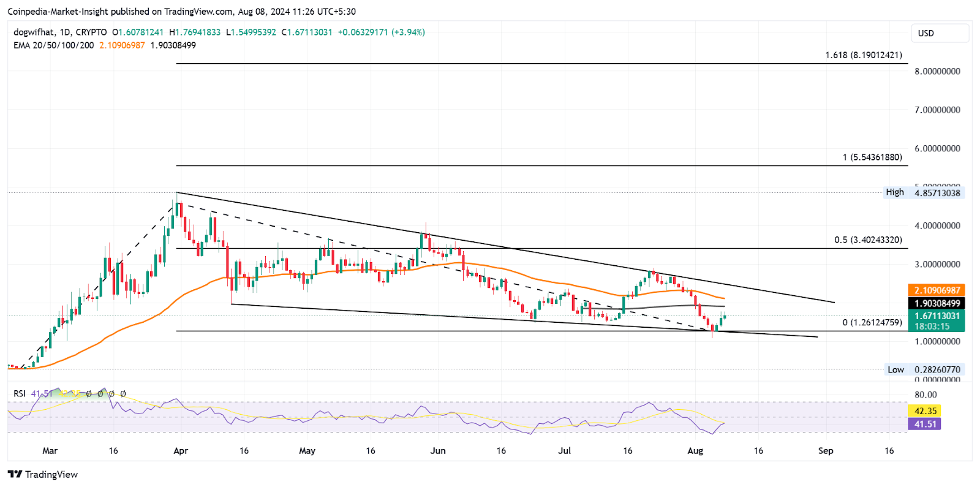
Task: Click the Mar date on time axis
Action: 50,451
